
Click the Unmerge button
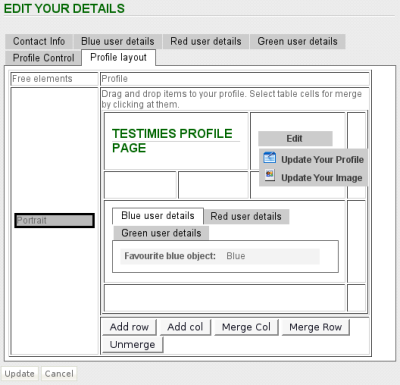click(x=132, y=344)
